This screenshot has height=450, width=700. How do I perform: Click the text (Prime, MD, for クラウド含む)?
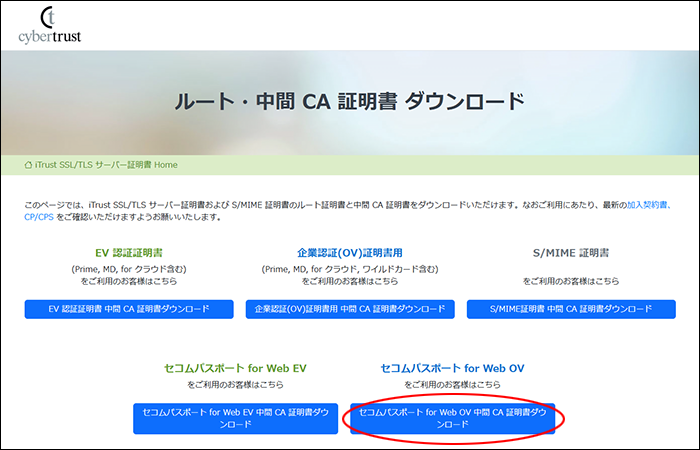coord(129,269)
